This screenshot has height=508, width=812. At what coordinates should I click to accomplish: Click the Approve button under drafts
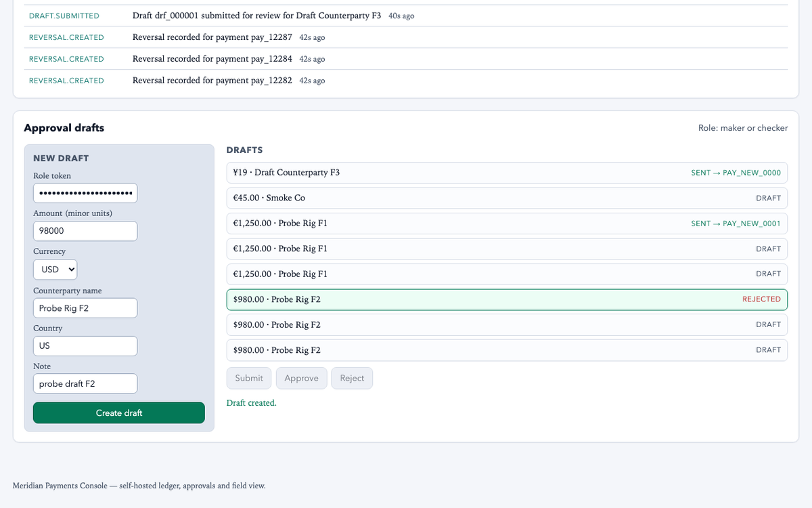pos(302,378)
